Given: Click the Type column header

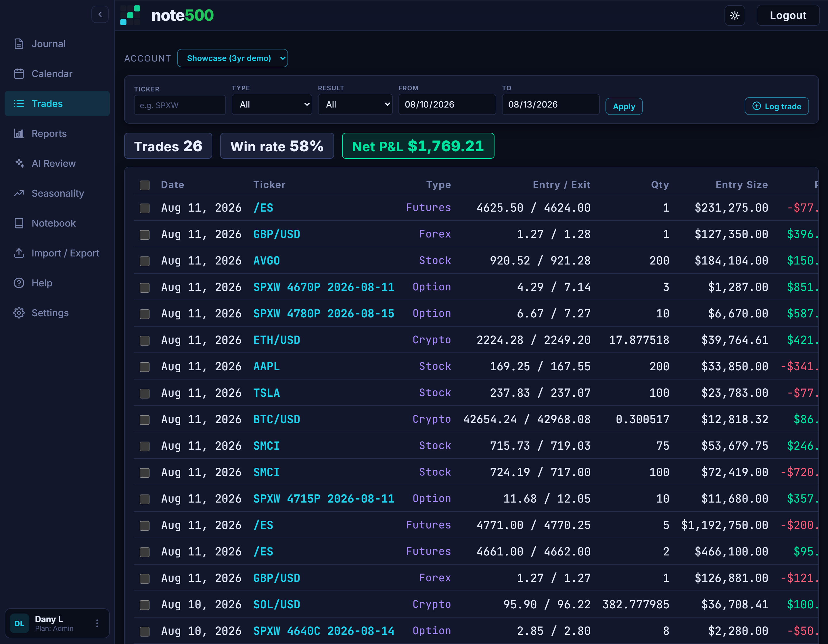Looking at the screenshot, I should click(439, 185).
